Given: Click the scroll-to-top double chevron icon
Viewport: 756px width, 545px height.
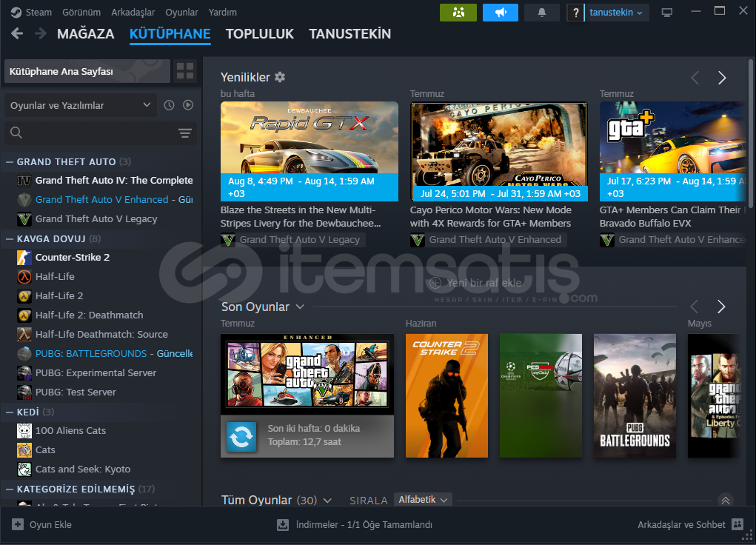Looking at the screenshot, I should pos(725,500).
